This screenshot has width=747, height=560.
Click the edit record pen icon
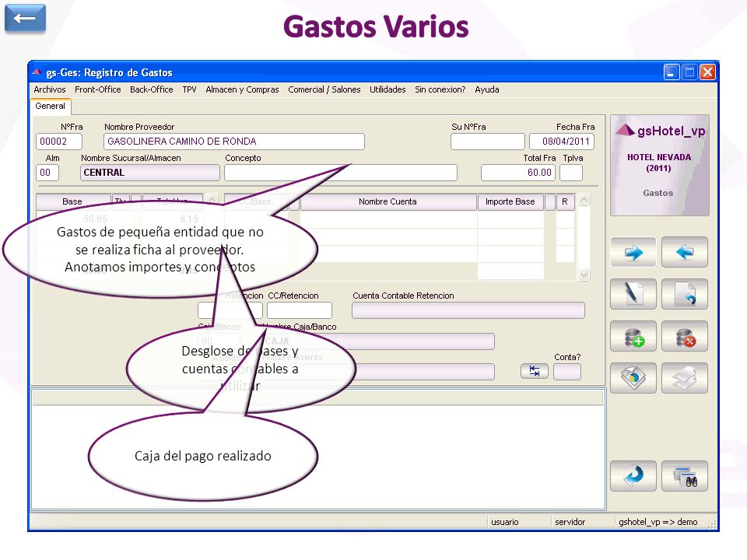point(633,294)
